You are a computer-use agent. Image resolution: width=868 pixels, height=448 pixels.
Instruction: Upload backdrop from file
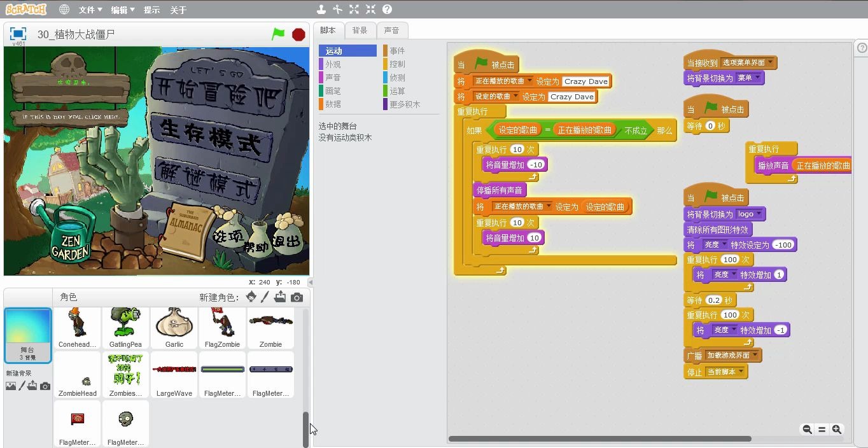click(32, 386)
